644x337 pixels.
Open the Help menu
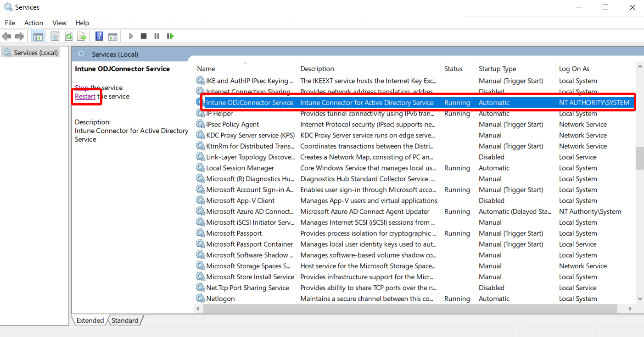coord(82,23)
